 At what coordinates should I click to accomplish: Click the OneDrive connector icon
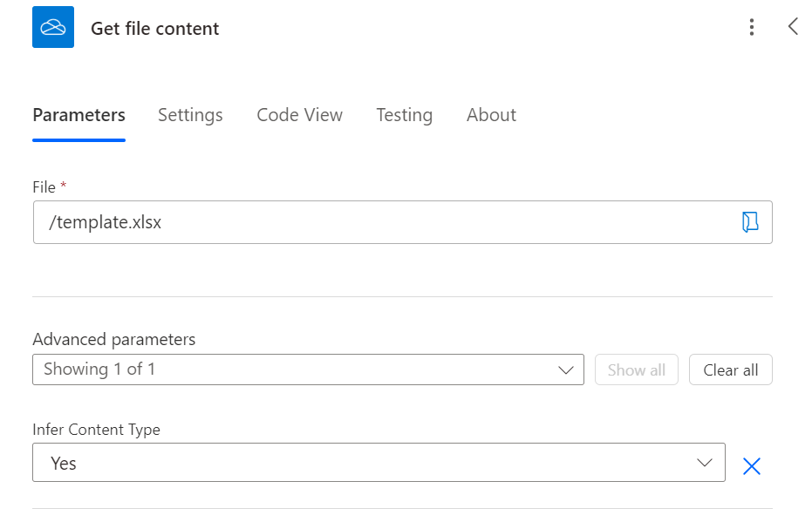[x=53, y=28]
